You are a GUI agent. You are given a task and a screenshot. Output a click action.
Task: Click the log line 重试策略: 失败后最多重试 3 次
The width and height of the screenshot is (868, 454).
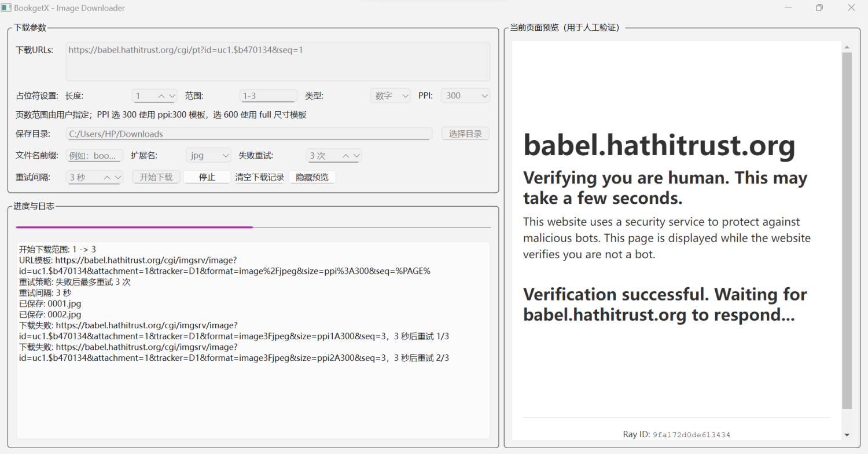click(x=75, y=282)
